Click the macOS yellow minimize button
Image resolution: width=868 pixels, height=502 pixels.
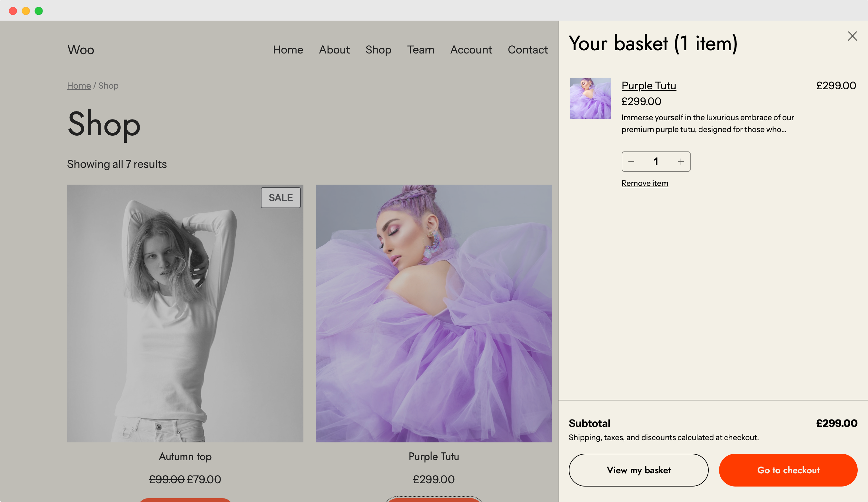click(x=26, y=11)
